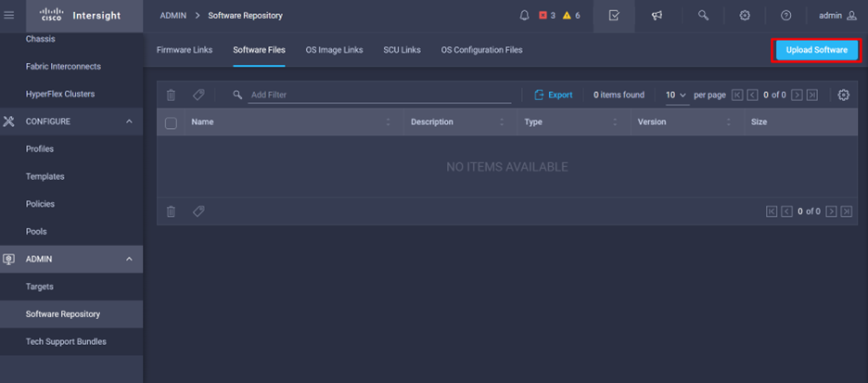The height and width of the screenshot is (383, 868).
Task: Select Software Repository in the sidebar
Action: pyautogui.click(x=71, y=314)
